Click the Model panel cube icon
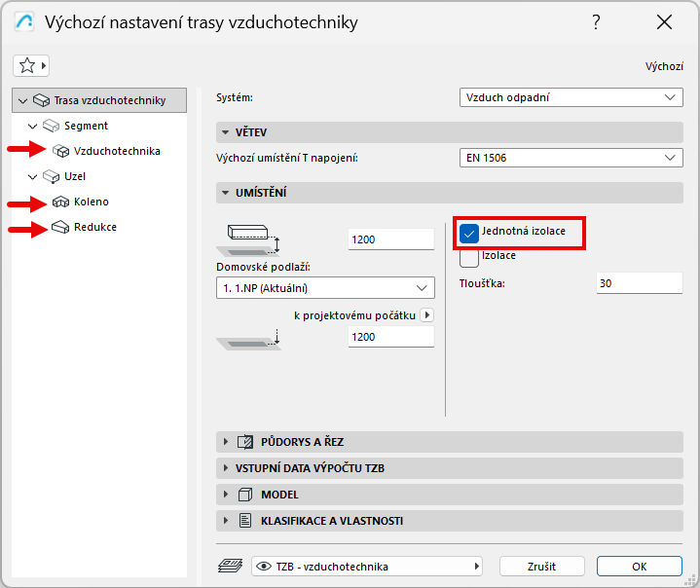 pyautogui.click(x=245, y=495)
